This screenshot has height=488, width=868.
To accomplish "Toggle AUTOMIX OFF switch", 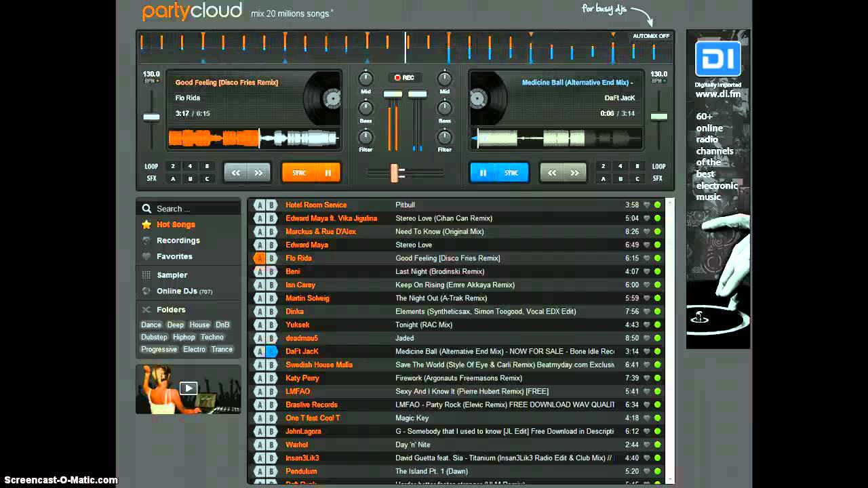I will (x=651, y=36).
